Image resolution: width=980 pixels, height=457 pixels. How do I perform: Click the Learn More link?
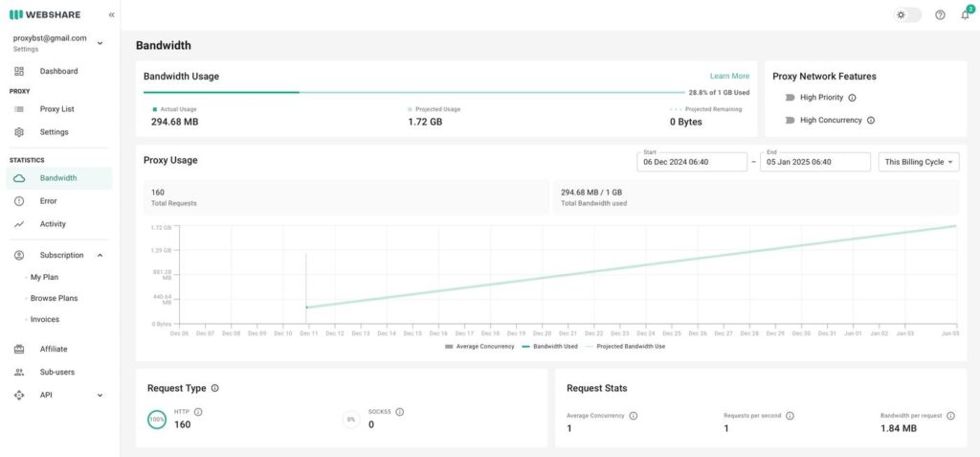point(729,76)
